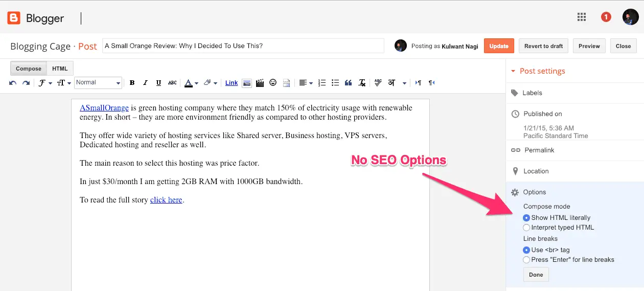The image size is (644, 291).
Task: Toggle underline formatting
Action: tap(158, 83)
